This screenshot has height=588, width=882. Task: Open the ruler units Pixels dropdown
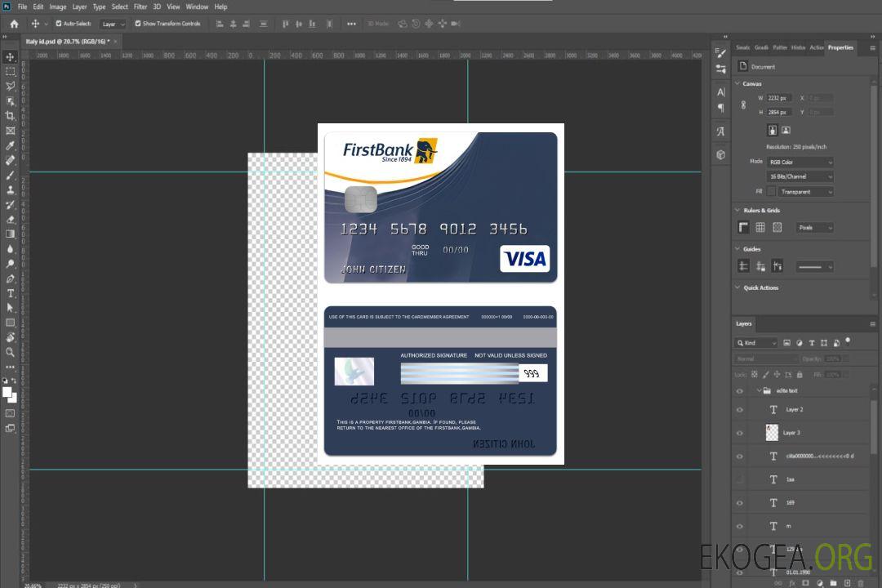tap(814, 228)
